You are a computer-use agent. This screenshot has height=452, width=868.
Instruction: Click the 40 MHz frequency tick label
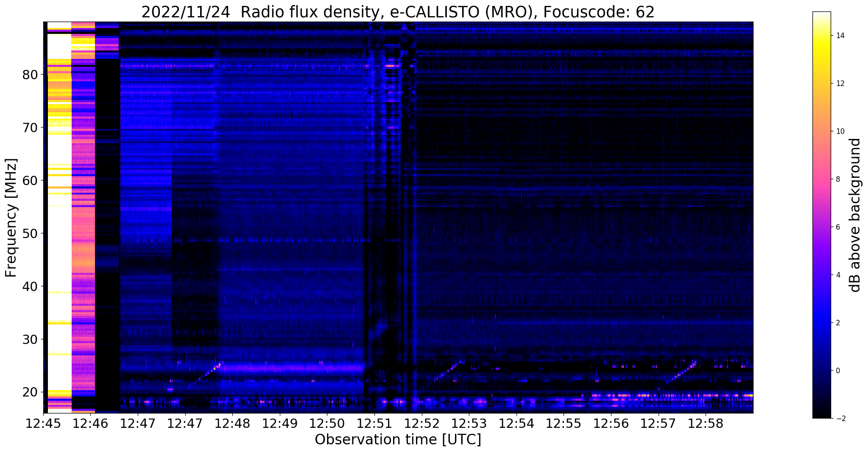coord(30,286)
